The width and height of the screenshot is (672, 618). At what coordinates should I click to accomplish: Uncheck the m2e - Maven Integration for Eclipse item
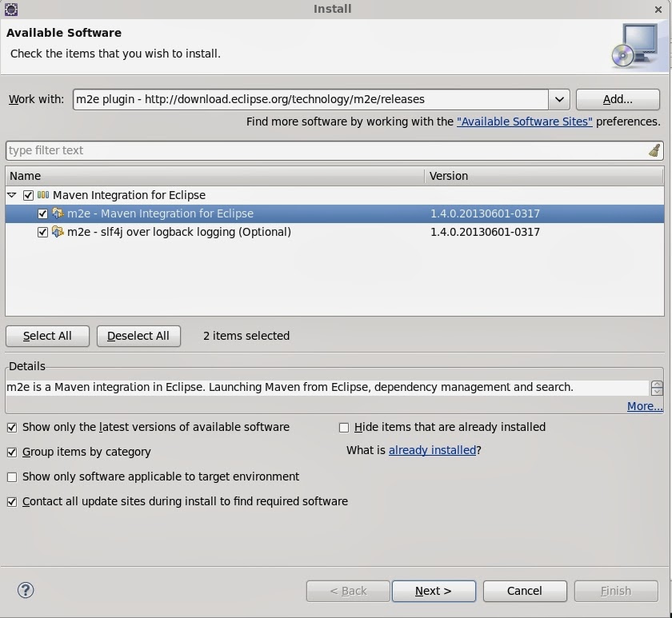[42, 213]
